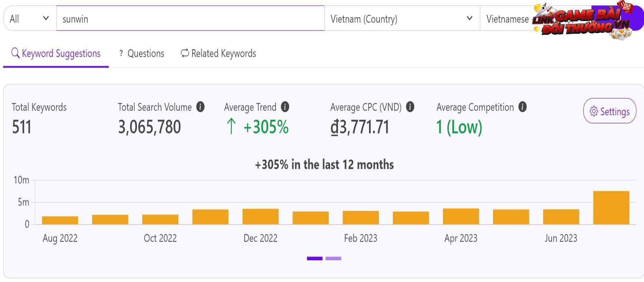Click Average Competition info icon

tap(522, 107)
